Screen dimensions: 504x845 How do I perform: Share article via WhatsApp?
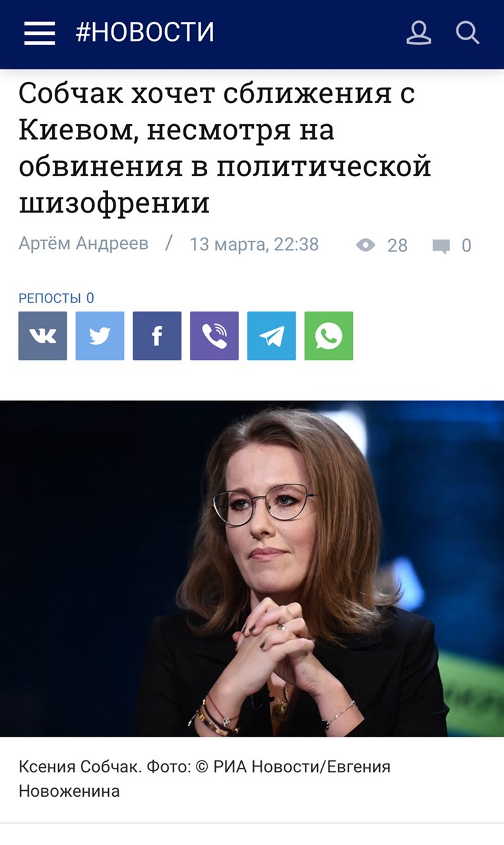(x=329, y=336)
